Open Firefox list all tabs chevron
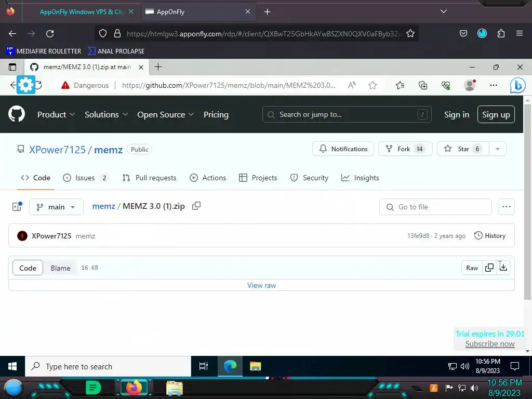Image resolution: width=532 pixels, height=399 pixels. coord(444,11)
